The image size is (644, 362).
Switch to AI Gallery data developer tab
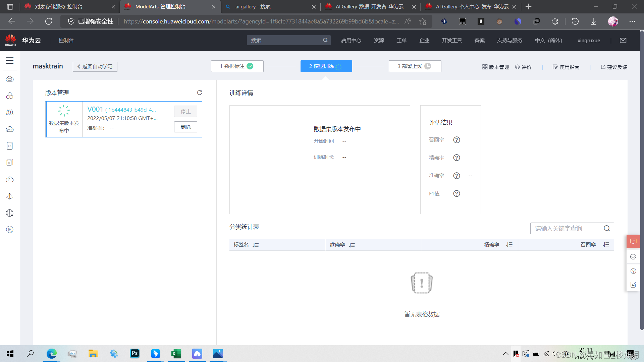pos(370,7)
